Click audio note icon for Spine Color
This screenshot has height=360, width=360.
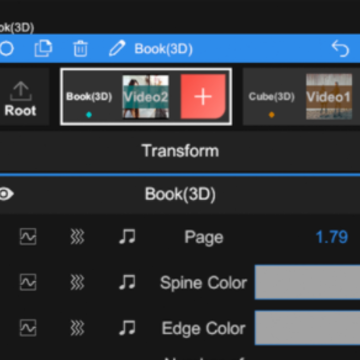127,283
